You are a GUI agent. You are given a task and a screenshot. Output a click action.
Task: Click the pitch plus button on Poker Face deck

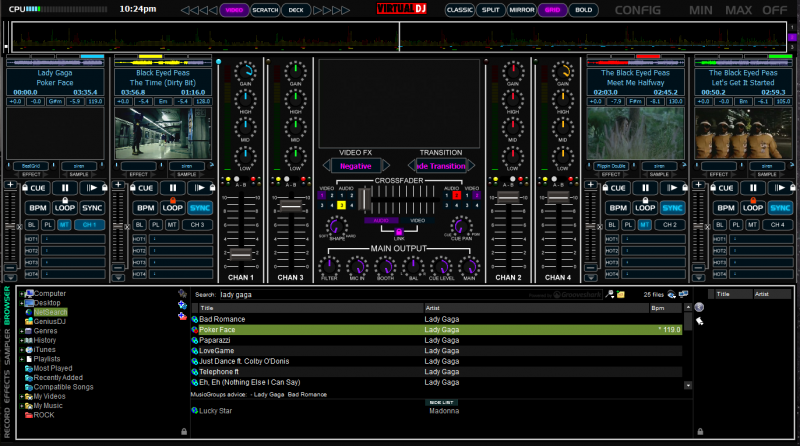tap(10, 185)
